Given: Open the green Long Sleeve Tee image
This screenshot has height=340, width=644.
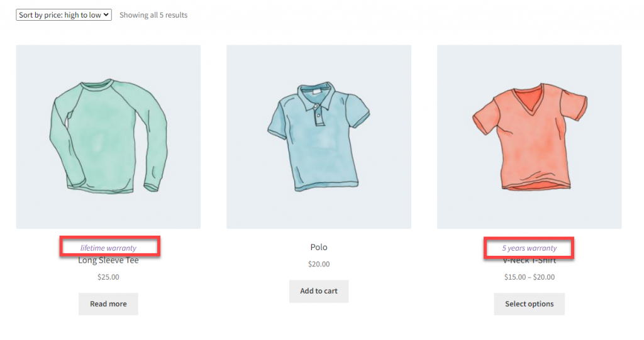Looking at the screenshot, I should pyautogui.click(x=108, y=137).
